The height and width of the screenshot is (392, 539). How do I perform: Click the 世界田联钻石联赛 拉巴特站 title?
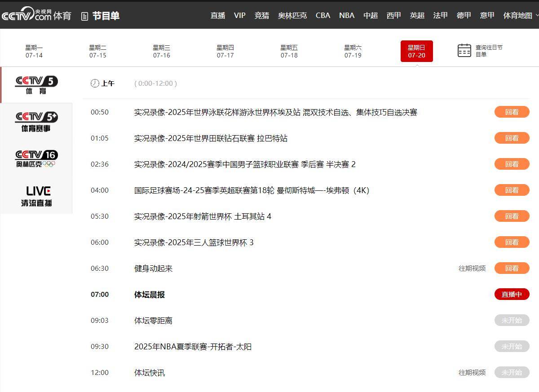(211, 138)
